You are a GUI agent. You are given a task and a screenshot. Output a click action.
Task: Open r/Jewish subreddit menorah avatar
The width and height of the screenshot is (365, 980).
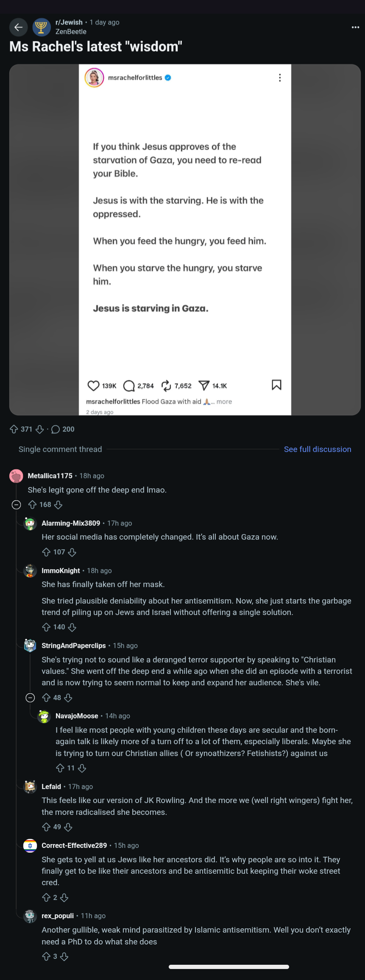tap(41, 28)
